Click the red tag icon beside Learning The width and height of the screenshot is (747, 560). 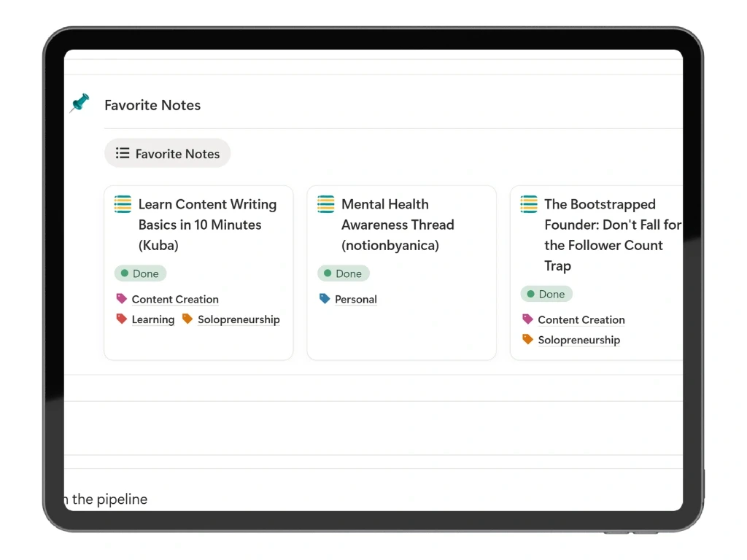tap(121, 319)
